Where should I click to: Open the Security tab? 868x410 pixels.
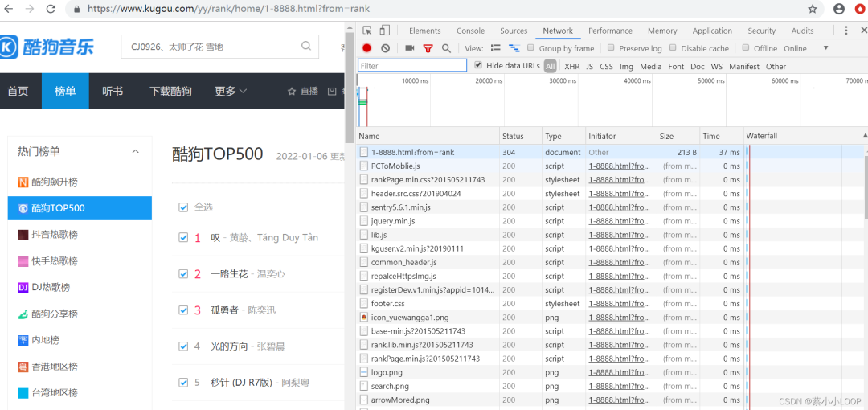762,31
